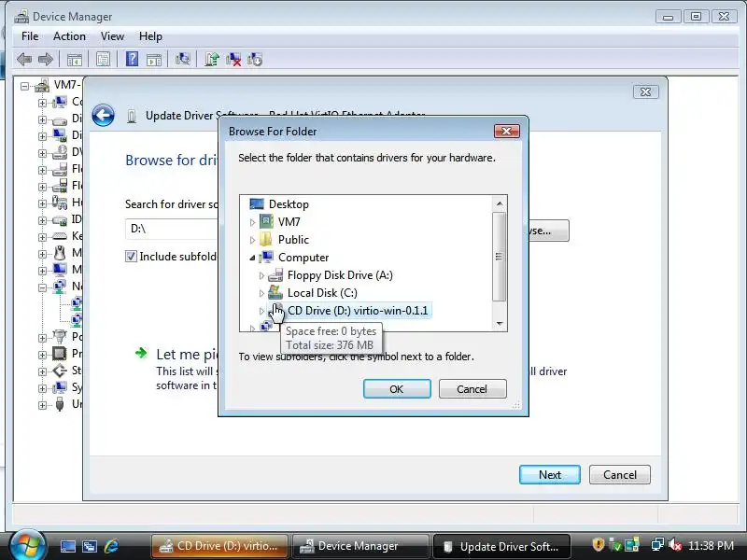Viewport: 747px width, 560px height.
Task: Open the Help menu
Action: pos(150,36)
